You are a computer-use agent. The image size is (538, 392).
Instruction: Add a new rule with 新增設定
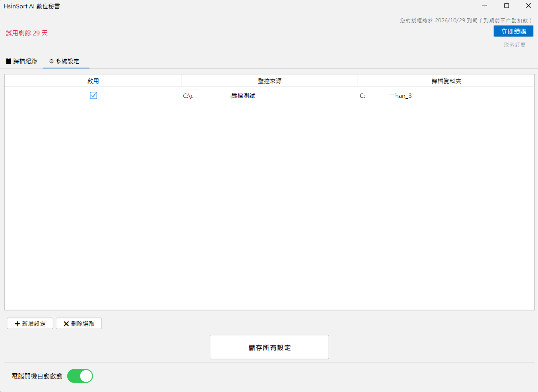tap(30, 324)
